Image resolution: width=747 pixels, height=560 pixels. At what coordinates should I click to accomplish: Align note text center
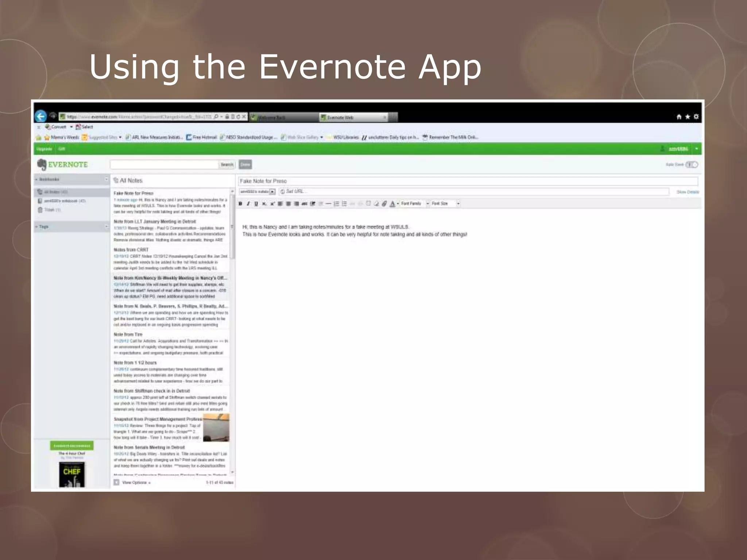(288, 204)
